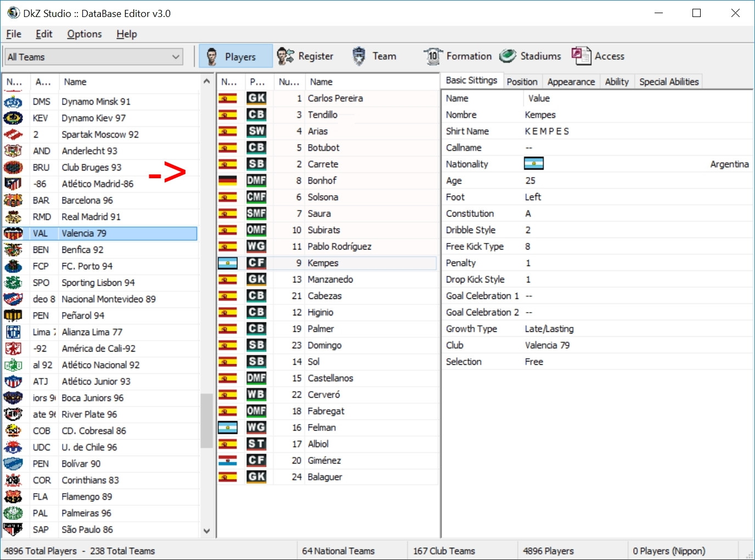755x560 pixels.
Task: Click the Foot value Left
Action: point(533,197)
